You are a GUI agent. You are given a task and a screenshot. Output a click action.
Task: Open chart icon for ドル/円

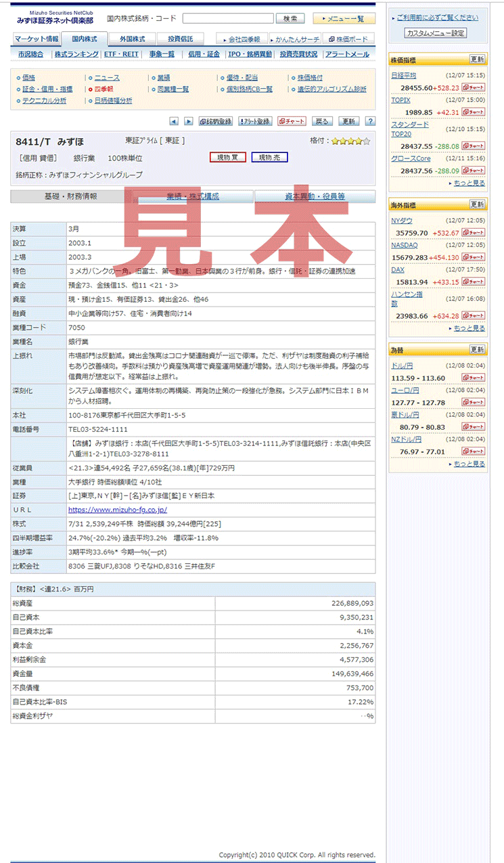(x=474, y=378)
